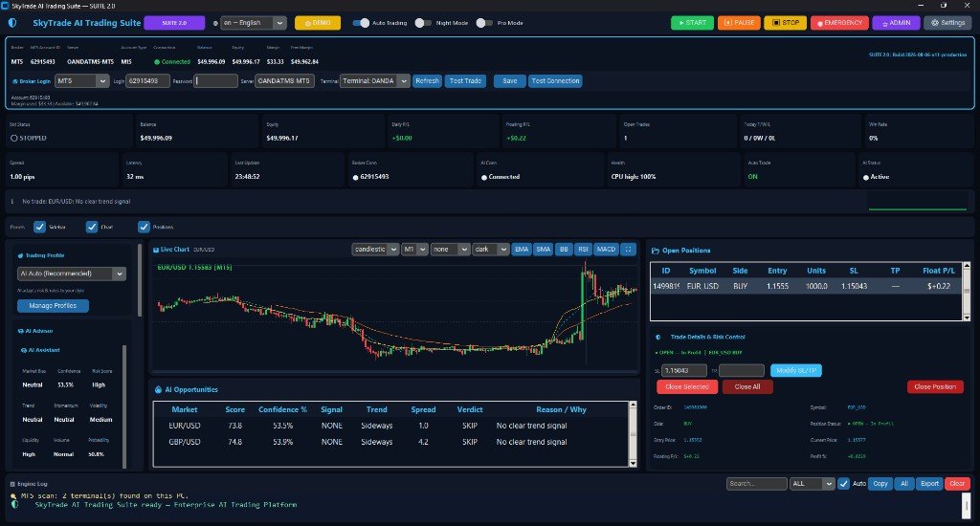Click the broker Password input field
980x526 pixels.
[x=215, y=81]
